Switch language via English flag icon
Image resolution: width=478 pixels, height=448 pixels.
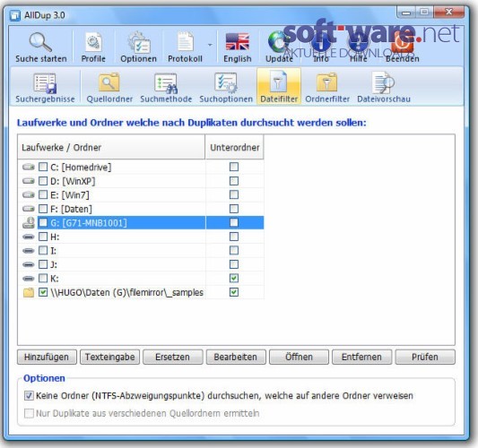[237, 47]
